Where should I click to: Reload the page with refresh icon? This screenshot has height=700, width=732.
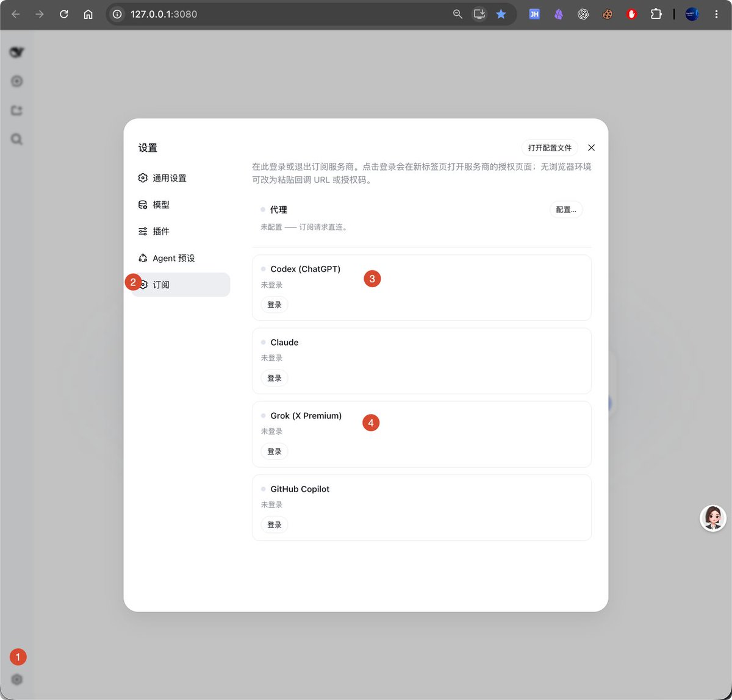[x=64, y=14]
